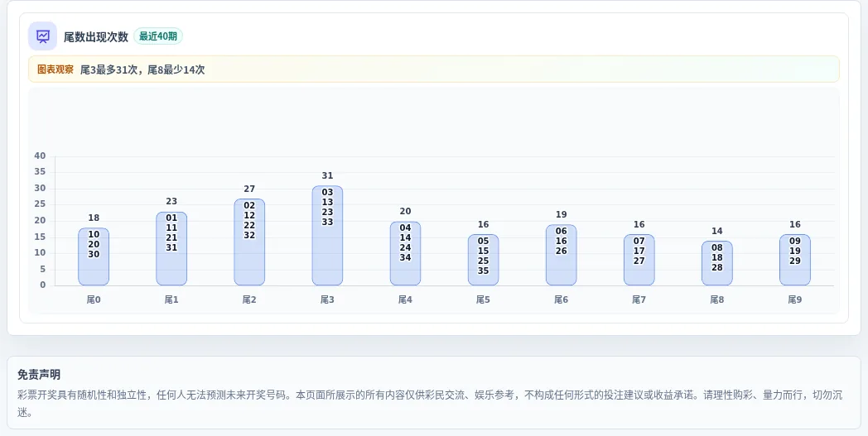Select the 尾9 bar in the chart
Screen dimensions: 868x436
(x=795, y=260)
